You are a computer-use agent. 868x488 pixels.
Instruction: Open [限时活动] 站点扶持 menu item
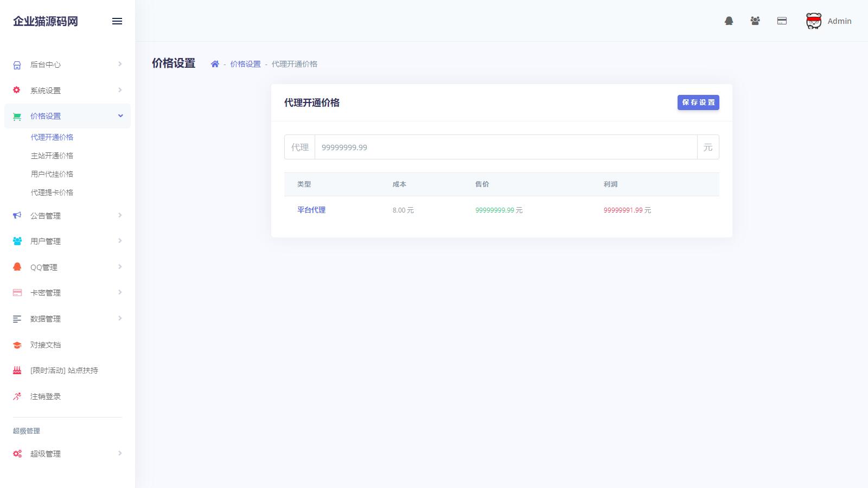point(64,370)
